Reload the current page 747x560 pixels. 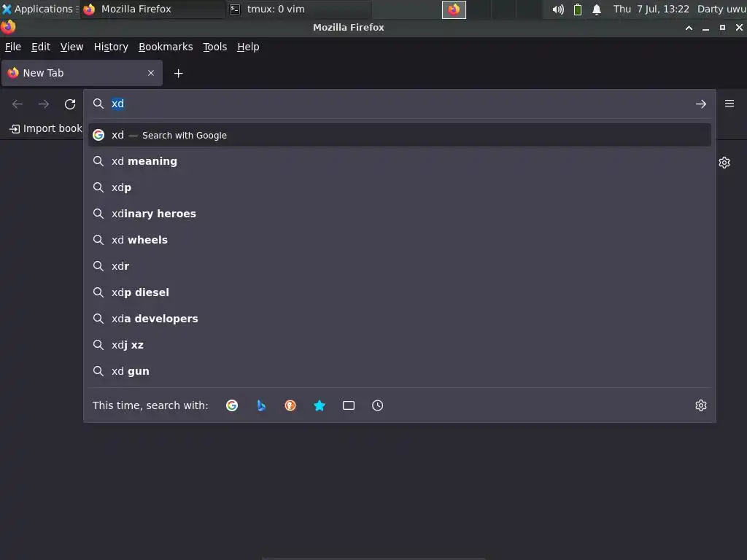[70, 104]
